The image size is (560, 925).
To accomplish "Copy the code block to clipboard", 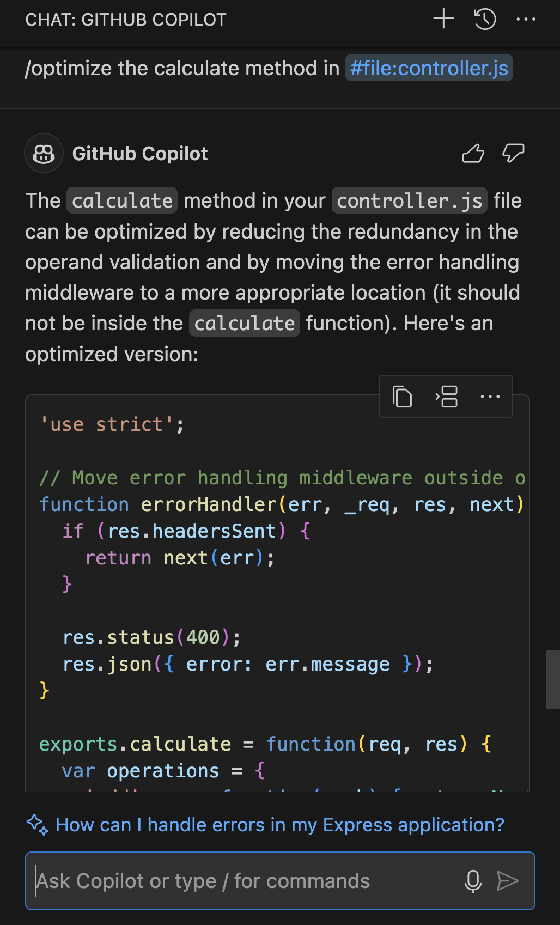I will click(403, 397).
